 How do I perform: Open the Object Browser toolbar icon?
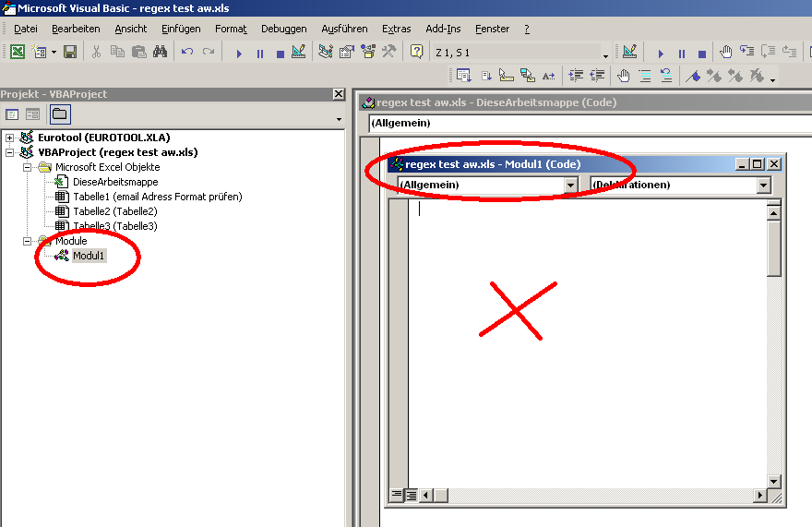coord(368,52)
